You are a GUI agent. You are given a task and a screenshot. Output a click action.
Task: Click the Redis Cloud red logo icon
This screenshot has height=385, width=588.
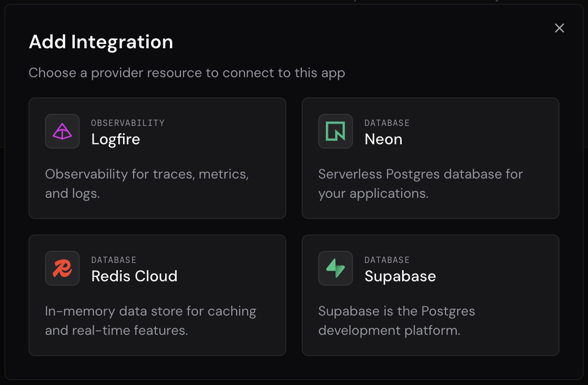62,268
